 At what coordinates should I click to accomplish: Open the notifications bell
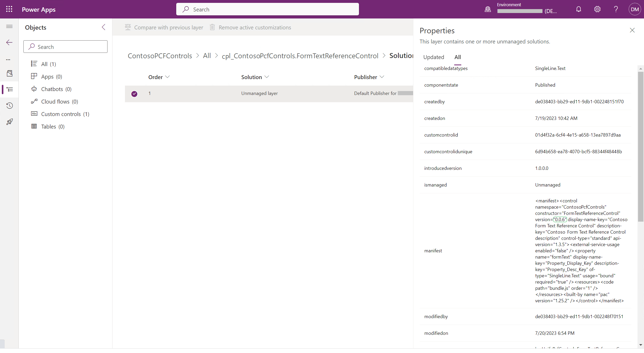578,9
